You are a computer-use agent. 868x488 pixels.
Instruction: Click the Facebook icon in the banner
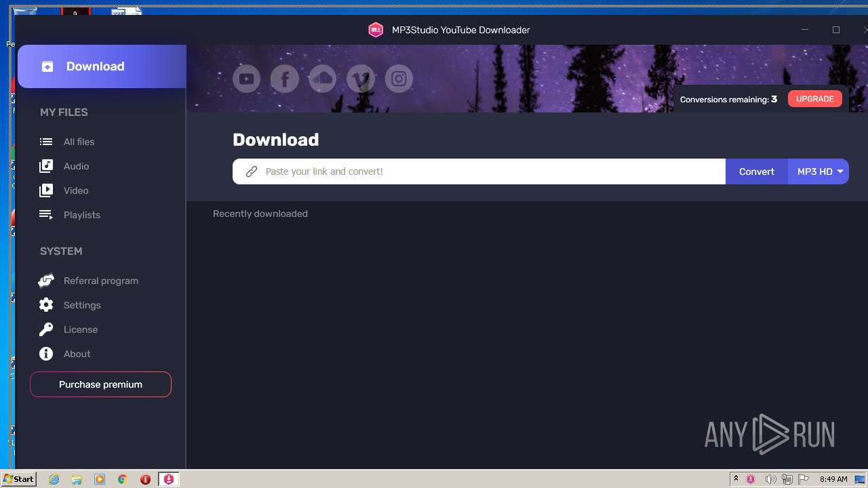click(x=285, y=79)
